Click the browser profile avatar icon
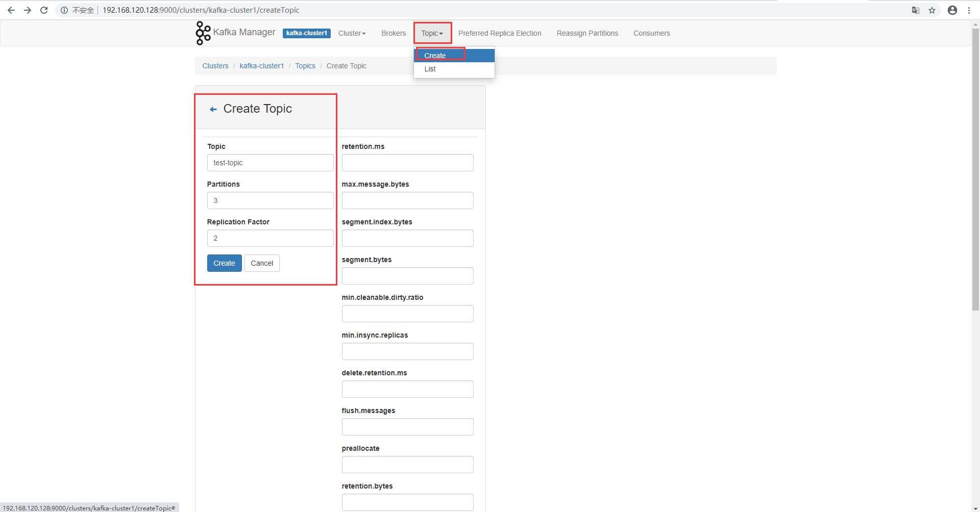 pyautogui.click(x=952, y=10)
